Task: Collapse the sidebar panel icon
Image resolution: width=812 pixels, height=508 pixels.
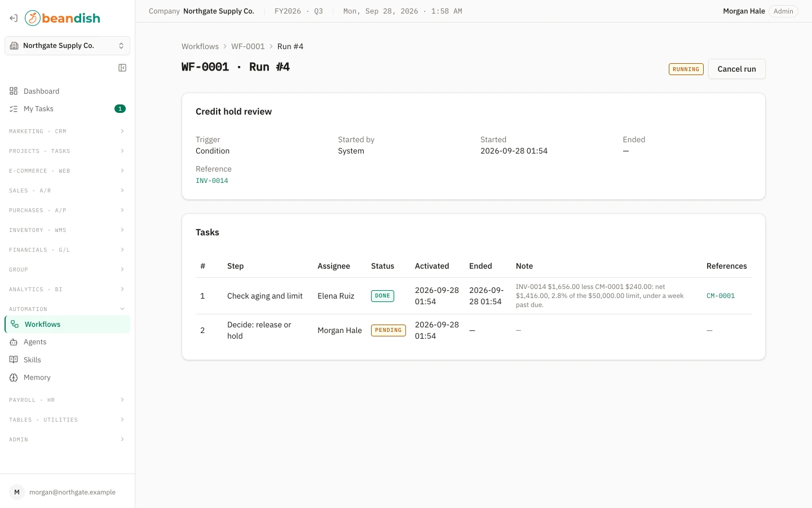Action: 122,68
